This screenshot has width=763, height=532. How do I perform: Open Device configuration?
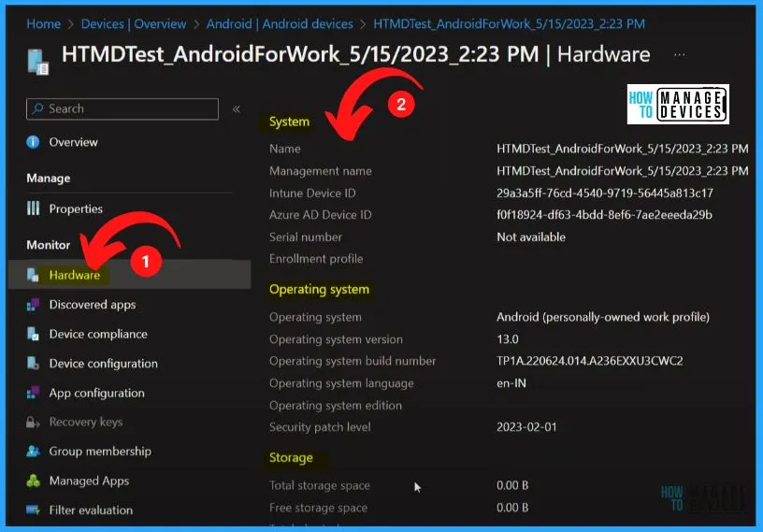click(103, 364)
